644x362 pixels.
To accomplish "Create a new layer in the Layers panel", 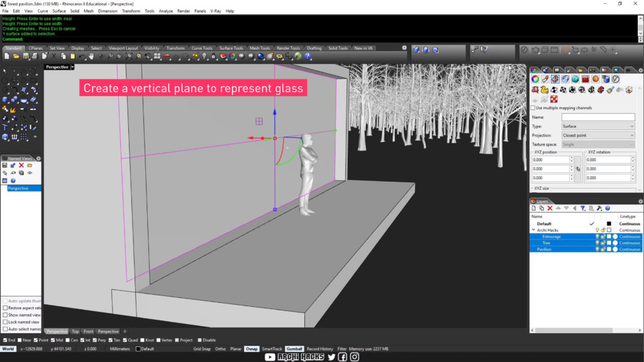I will (534, 209).
